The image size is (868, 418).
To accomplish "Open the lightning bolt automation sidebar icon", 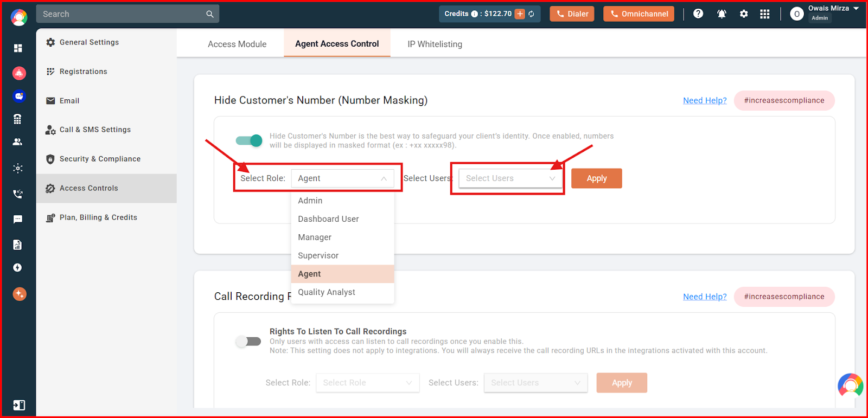I will 18,268.
